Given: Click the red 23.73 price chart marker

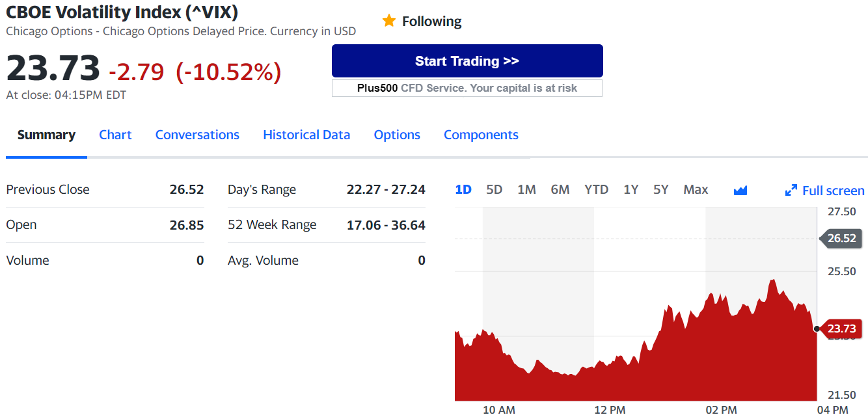Looking at the screenshot, I should [840, 329].
